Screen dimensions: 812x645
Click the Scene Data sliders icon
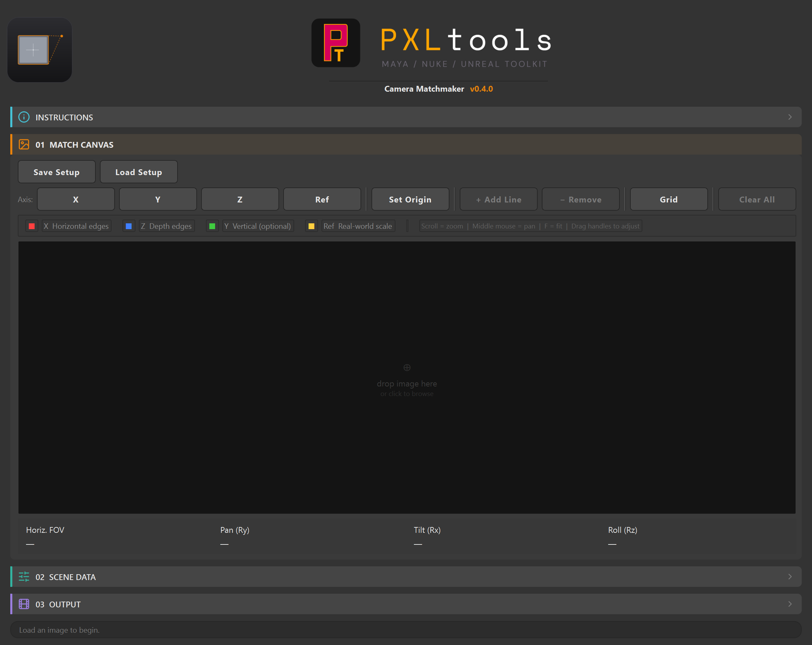(24, 577)
